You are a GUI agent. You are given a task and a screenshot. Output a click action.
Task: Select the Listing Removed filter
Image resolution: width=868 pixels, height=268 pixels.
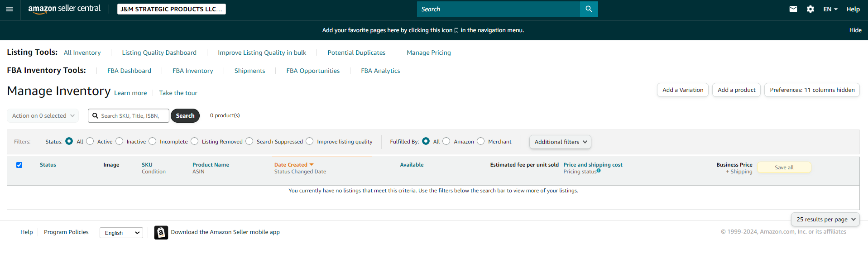(194, 141)
